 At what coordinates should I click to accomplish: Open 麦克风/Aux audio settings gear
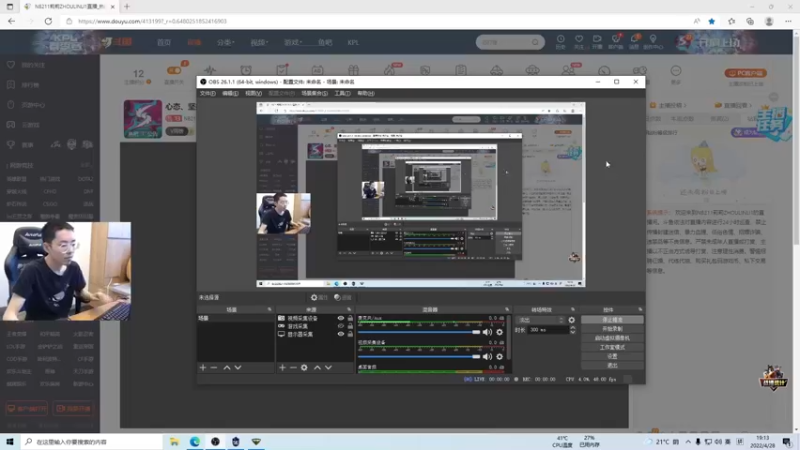[499, 332]
